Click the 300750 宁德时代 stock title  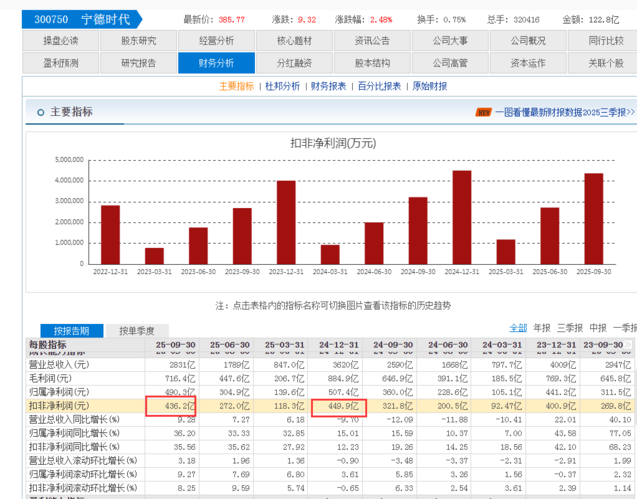tap(82, 20)
